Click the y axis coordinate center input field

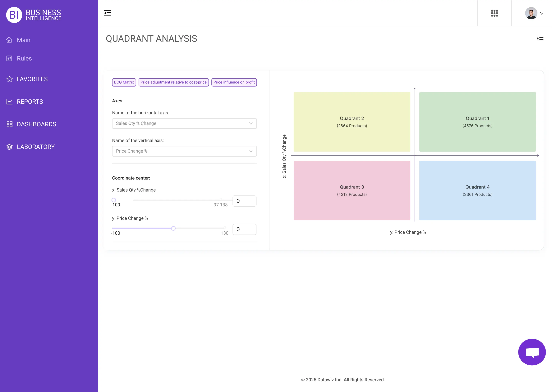pos(244,229)
